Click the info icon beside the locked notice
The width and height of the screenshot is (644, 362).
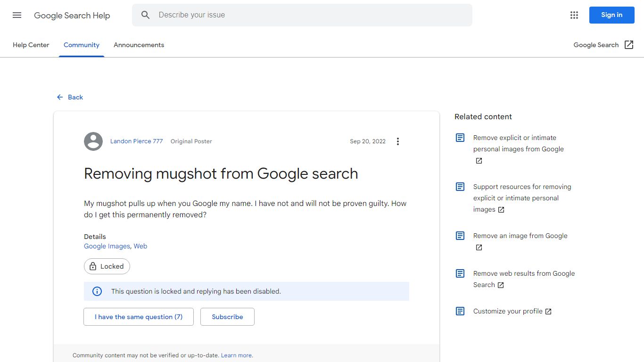97,291
